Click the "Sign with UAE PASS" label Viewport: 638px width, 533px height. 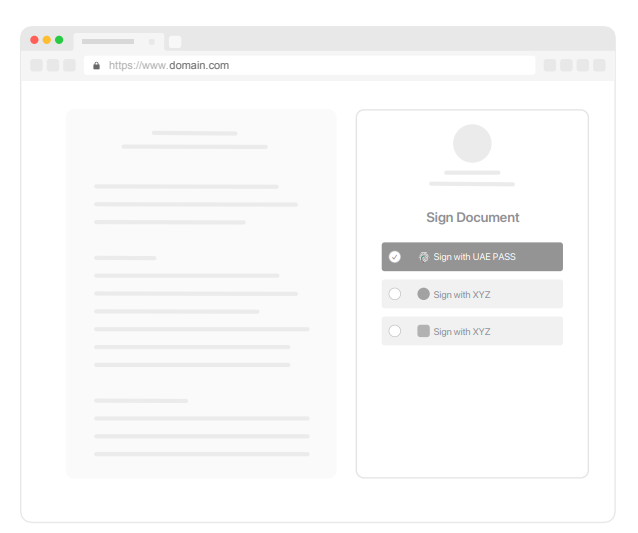pyautogui.click(x=474, y=257)
